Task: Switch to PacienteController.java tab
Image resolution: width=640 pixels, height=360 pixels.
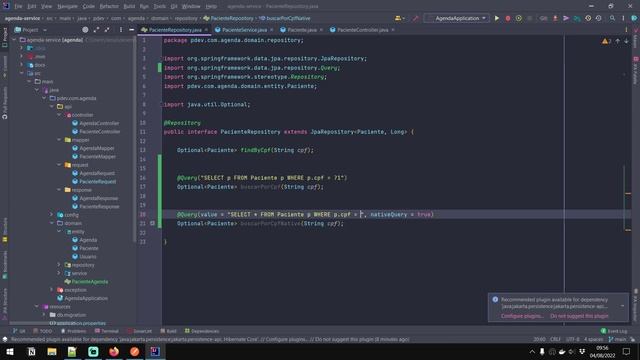Action: tap(362, 30)
